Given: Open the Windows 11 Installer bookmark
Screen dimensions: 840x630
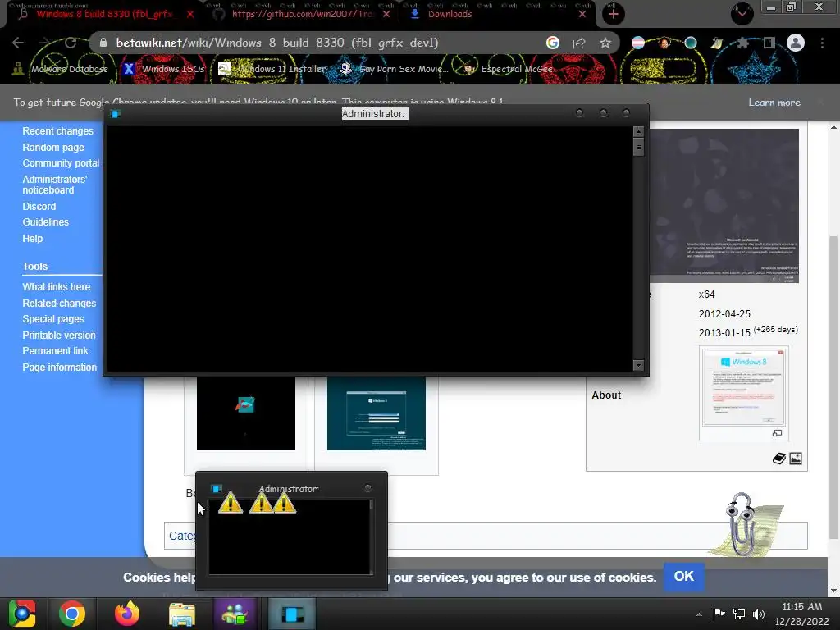Looking at the screenshot, I should 272,69.
